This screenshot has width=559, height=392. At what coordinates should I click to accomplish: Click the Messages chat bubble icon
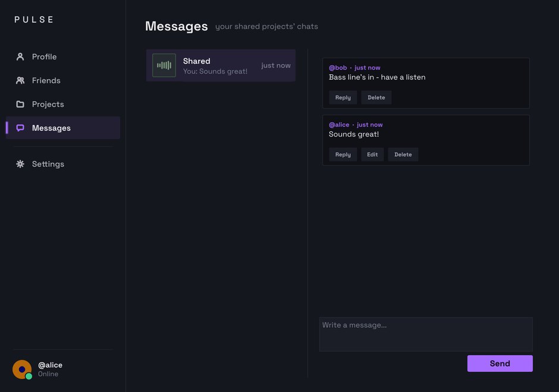20,128
